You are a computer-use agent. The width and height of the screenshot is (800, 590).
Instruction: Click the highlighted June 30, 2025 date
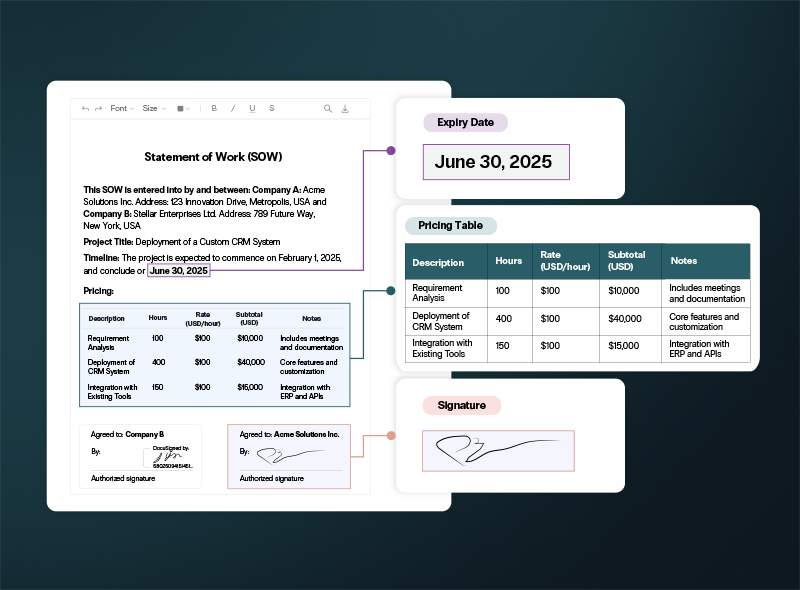[179, 270]
